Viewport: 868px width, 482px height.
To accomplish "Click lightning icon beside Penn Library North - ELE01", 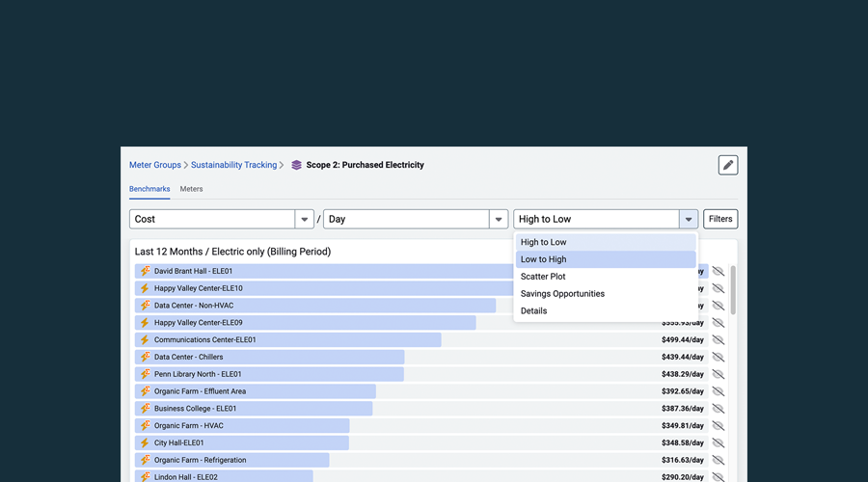I will pos(145,374).
